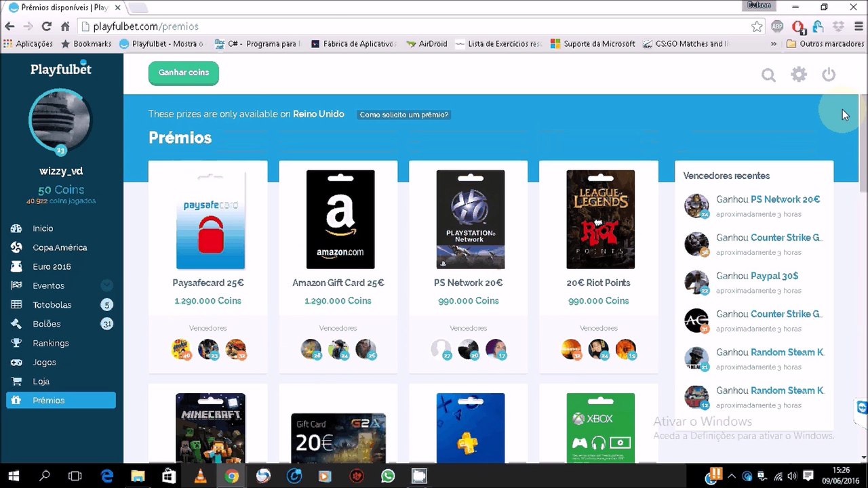
Task: Open AirDroid bookmark
Action: 427,43
